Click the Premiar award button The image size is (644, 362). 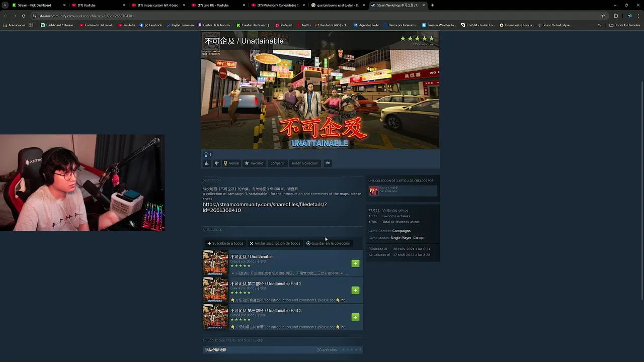(x=231, y=163)
